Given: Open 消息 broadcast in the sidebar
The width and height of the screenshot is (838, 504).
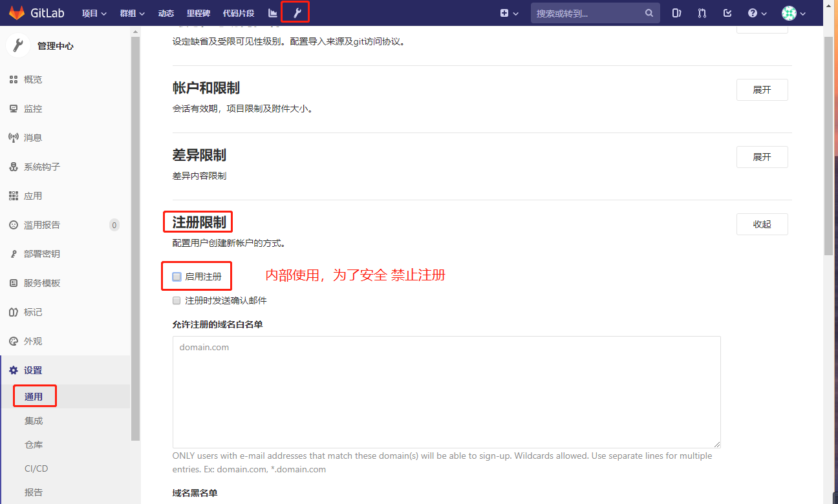Looking at the screenshot, I should coord(33,138).
